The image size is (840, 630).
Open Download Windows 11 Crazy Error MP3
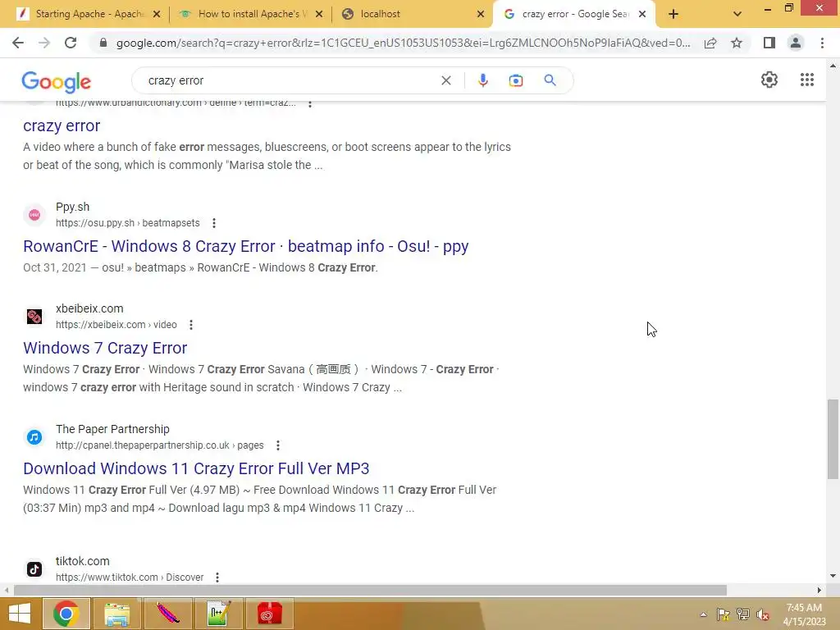pos(196,468)
